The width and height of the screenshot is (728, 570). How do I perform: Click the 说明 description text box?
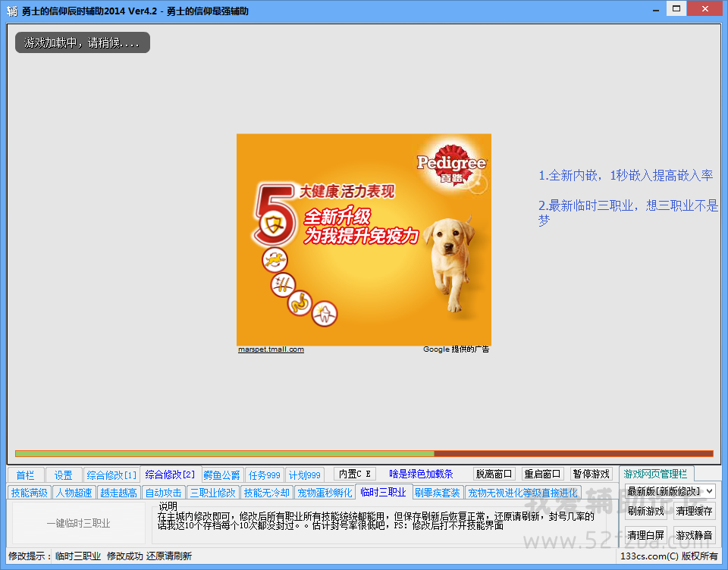[x=381, y=524]
